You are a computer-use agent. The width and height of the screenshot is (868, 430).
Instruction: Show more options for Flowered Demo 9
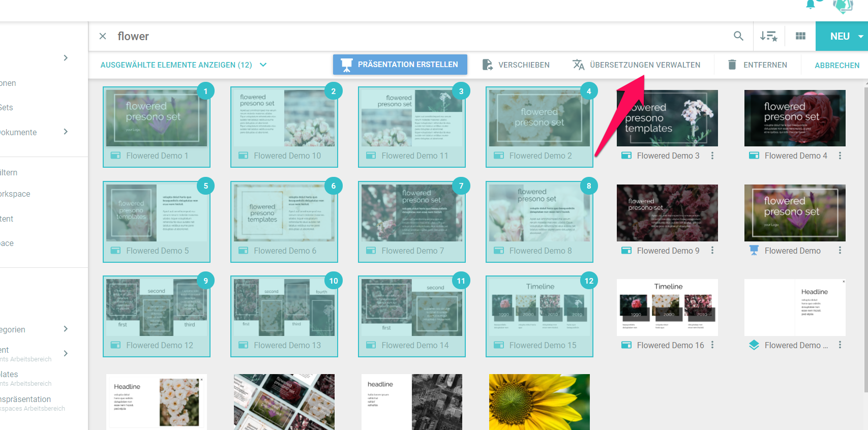712,251
